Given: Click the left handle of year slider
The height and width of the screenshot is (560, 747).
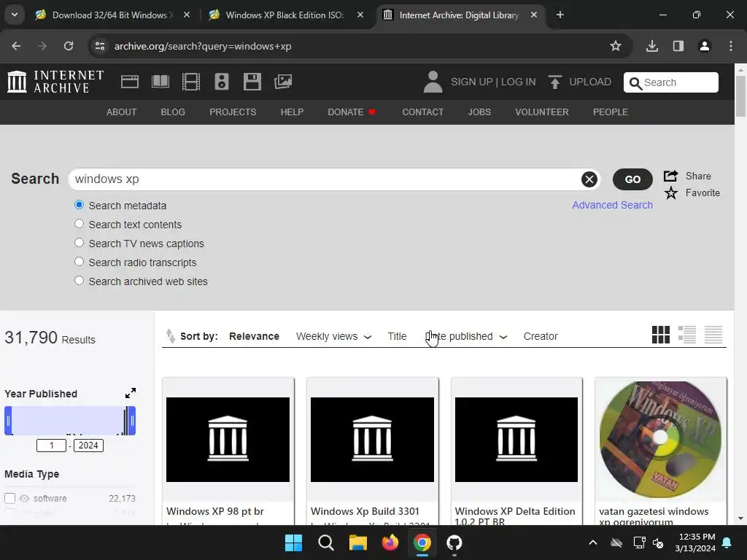Looking at the screenshot, I should pyautogui.click(x=8, y=421).
